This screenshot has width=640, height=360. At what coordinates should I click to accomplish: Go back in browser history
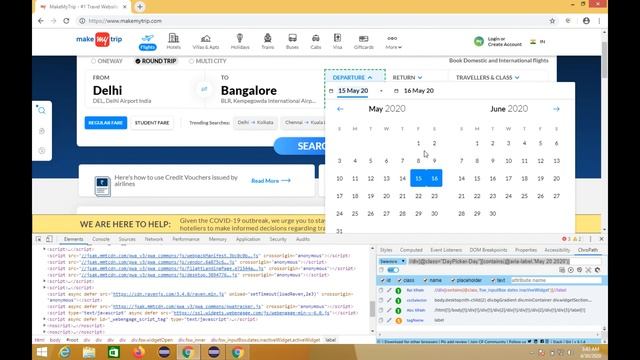40,21
